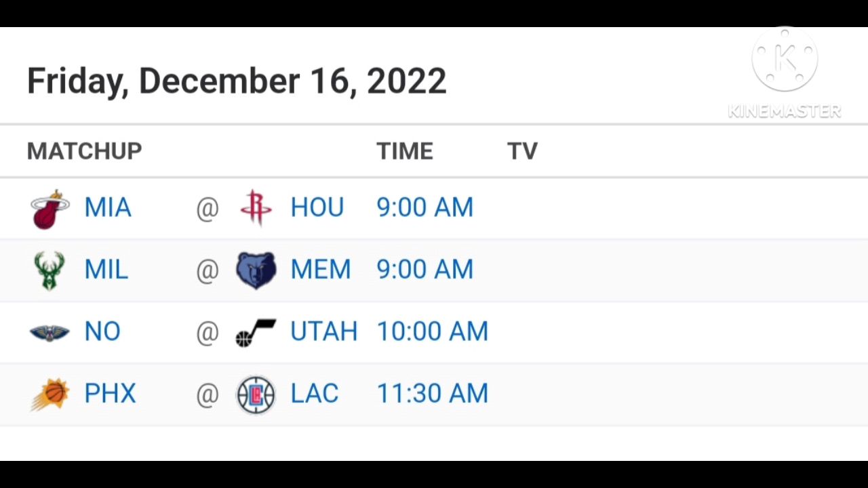This screenshot has height=488, width=868.
Task: Open the HOU team link
Action: [317, 207]
